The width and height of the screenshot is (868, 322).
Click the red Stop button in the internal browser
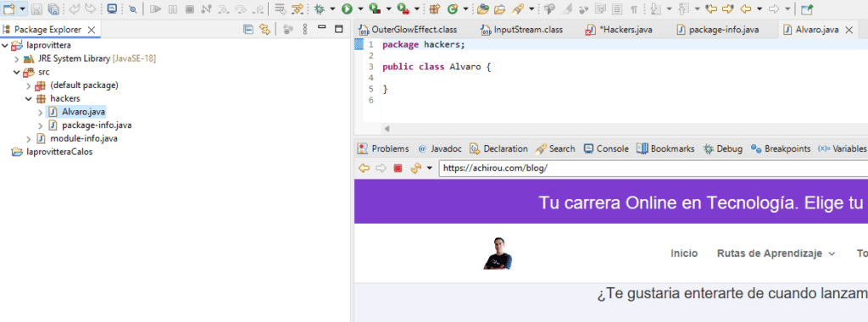(398, 168)
